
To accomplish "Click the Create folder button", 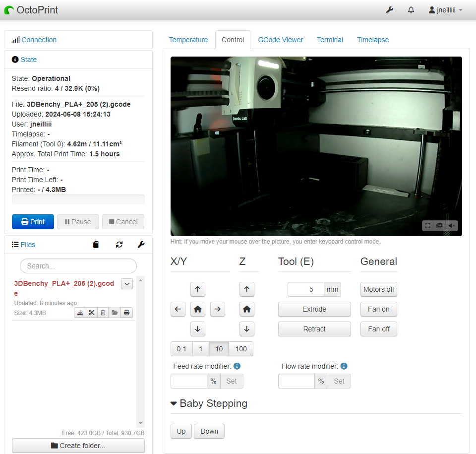I will tap(78, 446).
